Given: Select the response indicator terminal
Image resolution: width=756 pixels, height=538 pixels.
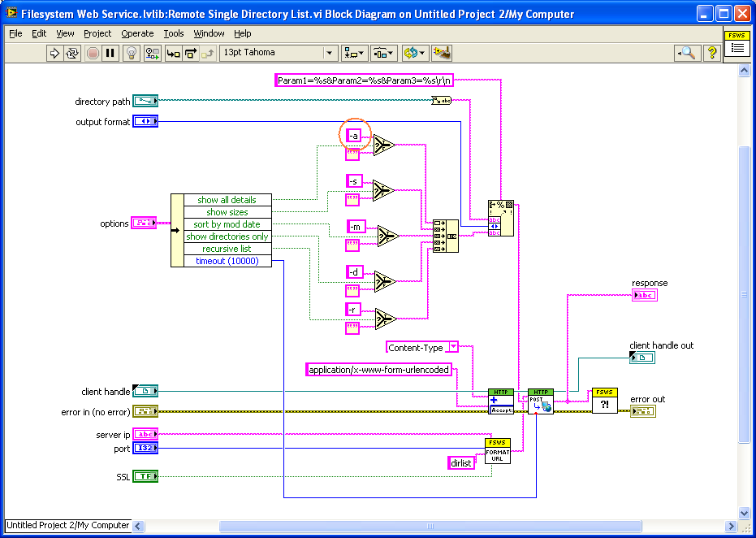Looking at the screenshot, I should pyautogui.click(x=644, y=295).
